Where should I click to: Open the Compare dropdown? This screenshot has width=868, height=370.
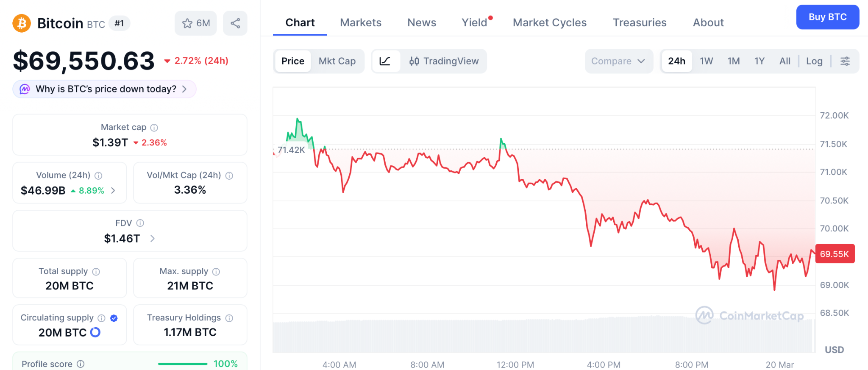619,61
